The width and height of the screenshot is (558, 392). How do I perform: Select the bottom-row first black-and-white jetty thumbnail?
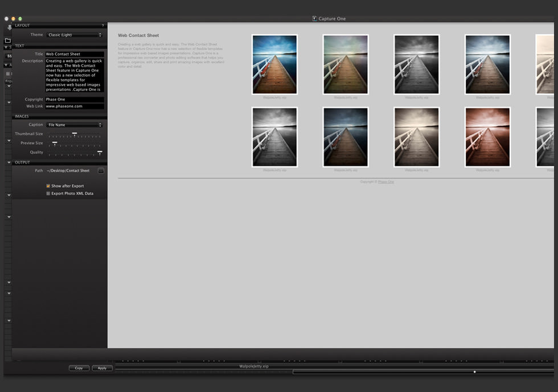coord(274,137)
